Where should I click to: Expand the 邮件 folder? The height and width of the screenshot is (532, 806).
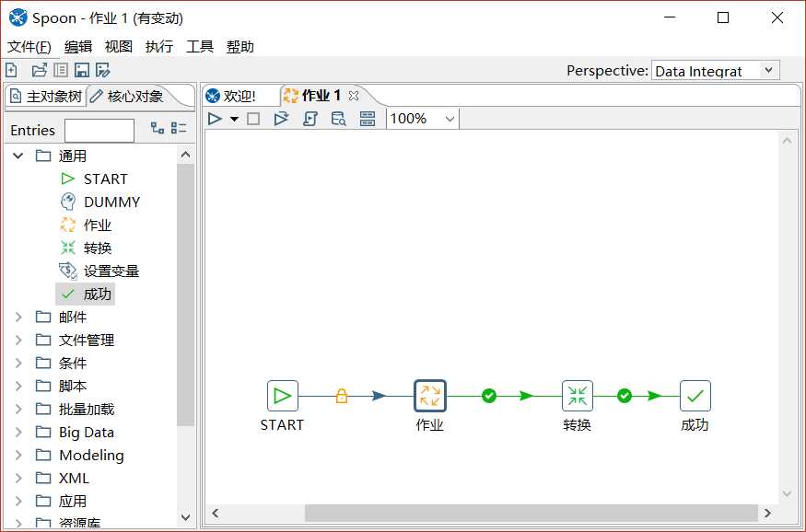tap(18, 317)
